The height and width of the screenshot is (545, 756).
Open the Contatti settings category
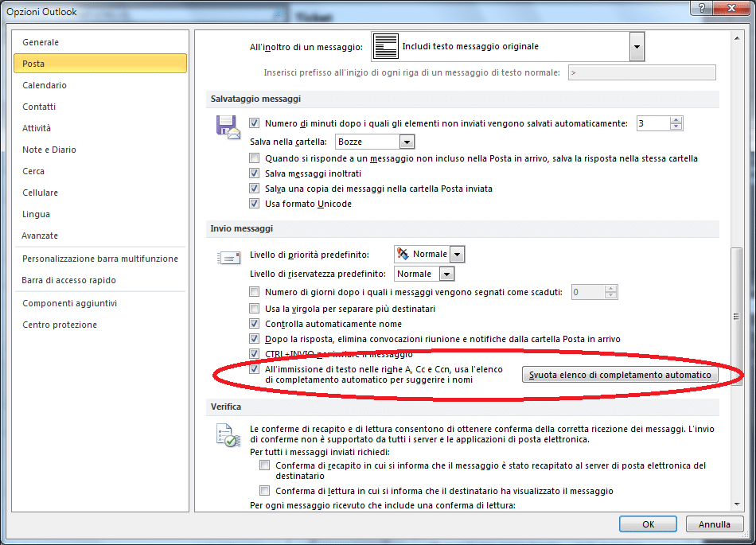[x=100, y=107]
